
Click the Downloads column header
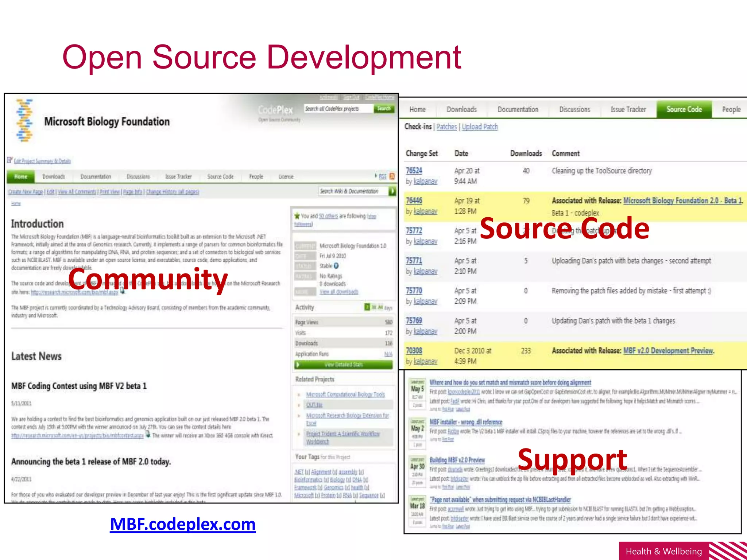point(526,153)
